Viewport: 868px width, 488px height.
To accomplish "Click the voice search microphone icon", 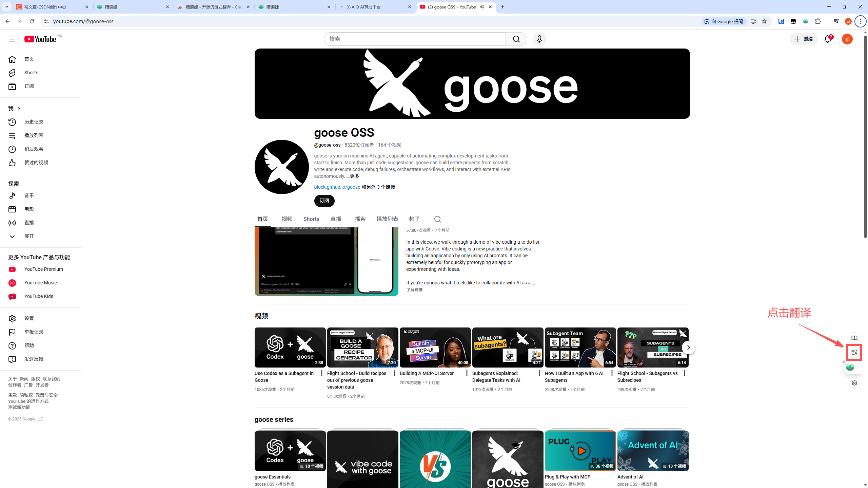I will (539, 39).
